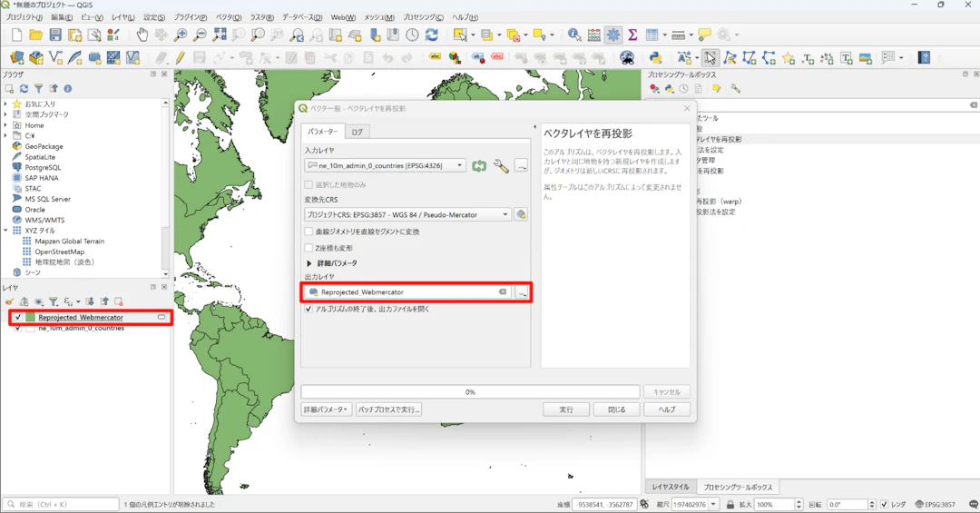Image resolution: width=980 pixels, height=513 pixels.
Task: Expand the 詳細パラメータ section
Action: pos(309,263)
